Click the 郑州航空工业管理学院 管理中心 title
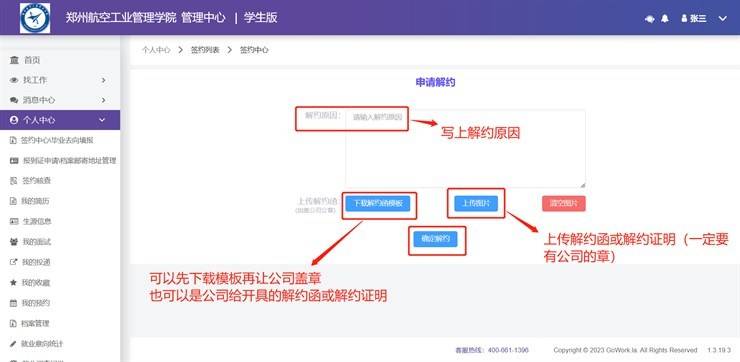The height and width of the screenshot is (362, 740). (x=145, y=18)
